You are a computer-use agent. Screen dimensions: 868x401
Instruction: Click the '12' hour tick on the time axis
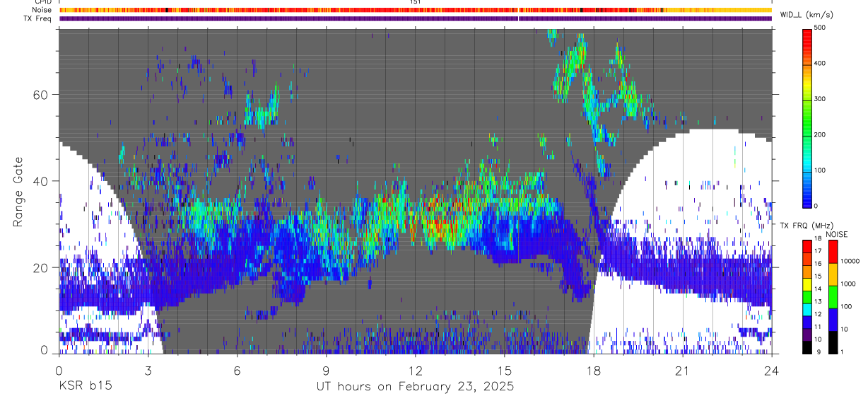click(x=416, y=370)
